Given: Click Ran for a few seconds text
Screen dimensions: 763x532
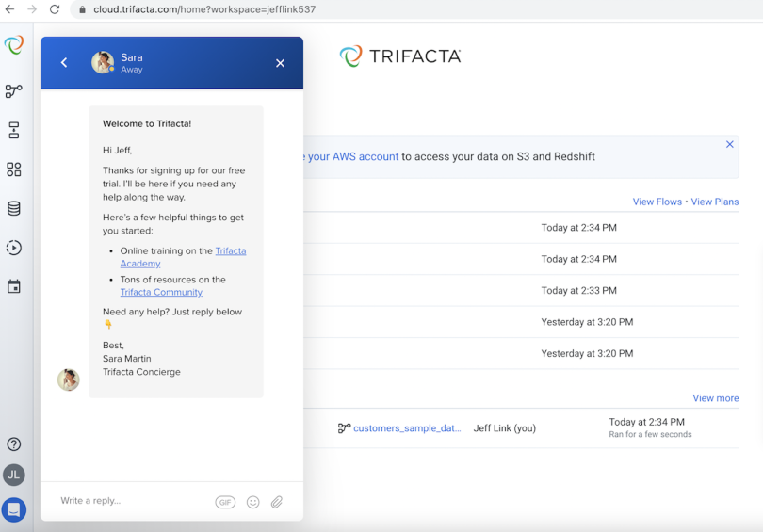Looking at the screenshot, I should [650, 435].
